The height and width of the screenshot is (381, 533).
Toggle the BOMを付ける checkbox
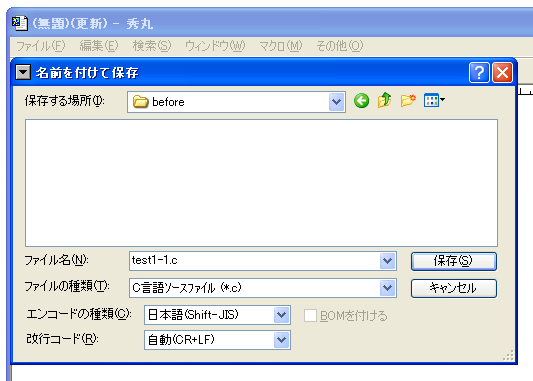click(310, 315)
